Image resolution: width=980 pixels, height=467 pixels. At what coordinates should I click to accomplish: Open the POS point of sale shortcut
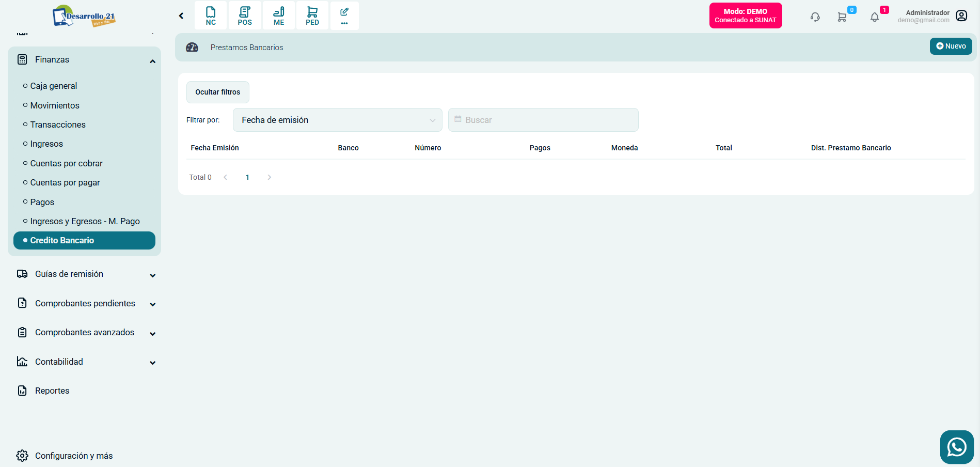tap(245, 15)
